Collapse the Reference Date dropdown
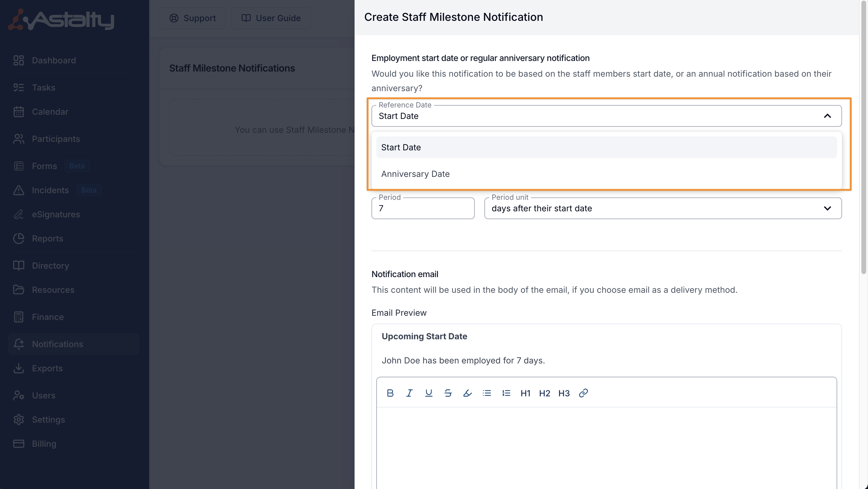 pos(827,116)
